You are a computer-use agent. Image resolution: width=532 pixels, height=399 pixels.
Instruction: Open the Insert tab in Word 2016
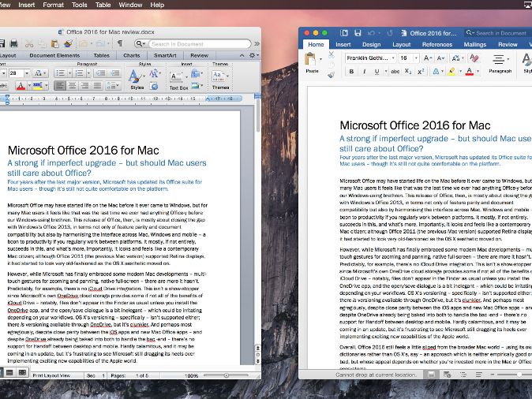[x=343, y=44]
